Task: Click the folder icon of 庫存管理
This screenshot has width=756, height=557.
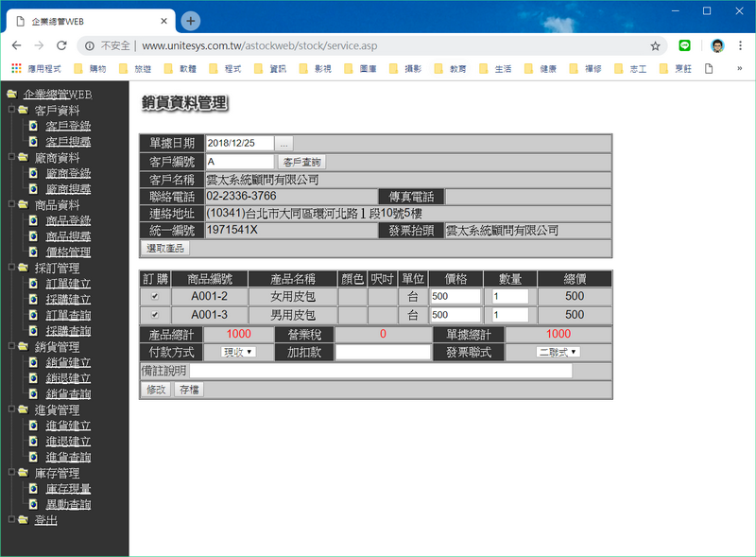Action: [23, 473]
